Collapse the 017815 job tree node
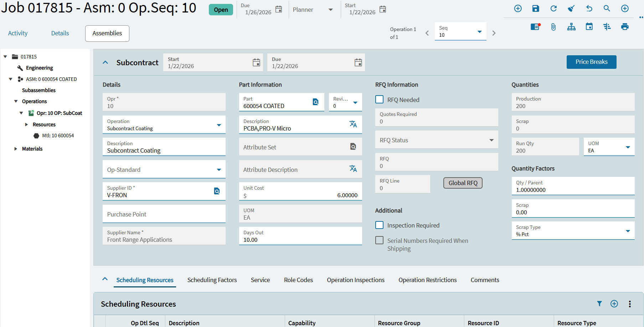This screenshot has height=327, width=644. point(5,56)
